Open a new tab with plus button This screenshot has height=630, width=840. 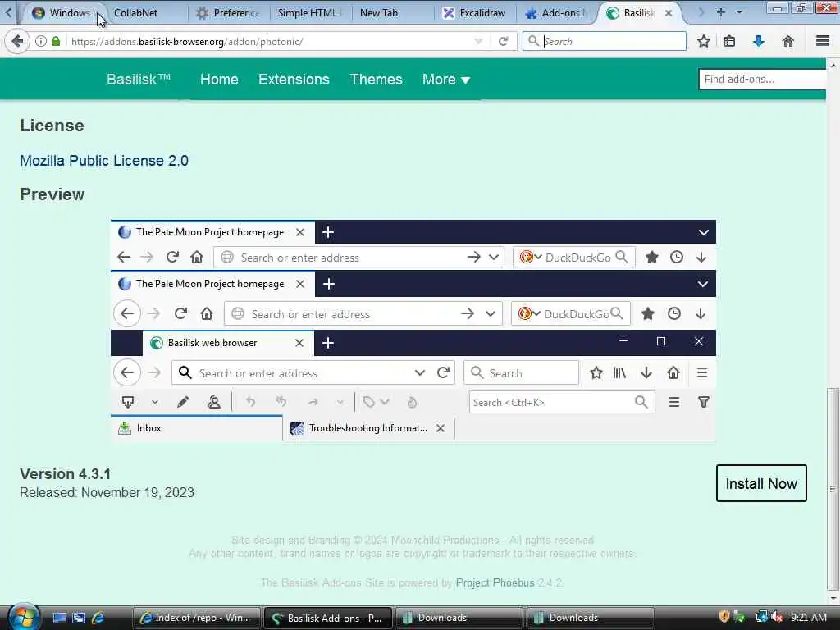click(x=721, y=12)
